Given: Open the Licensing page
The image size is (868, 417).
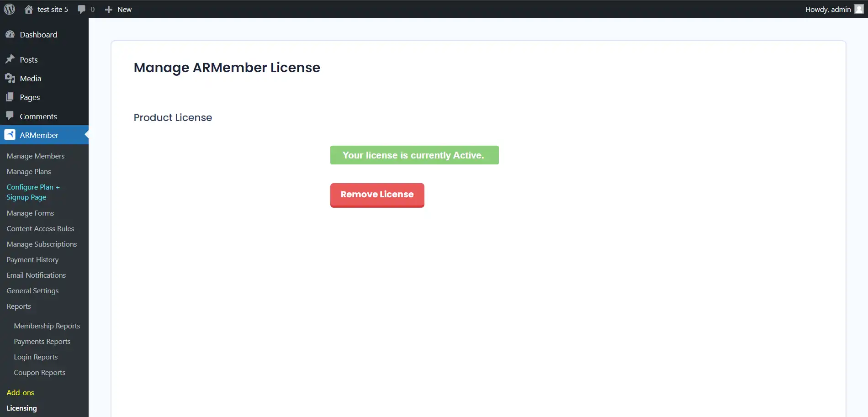Looking at the screenshot, I should pos(21,408).
